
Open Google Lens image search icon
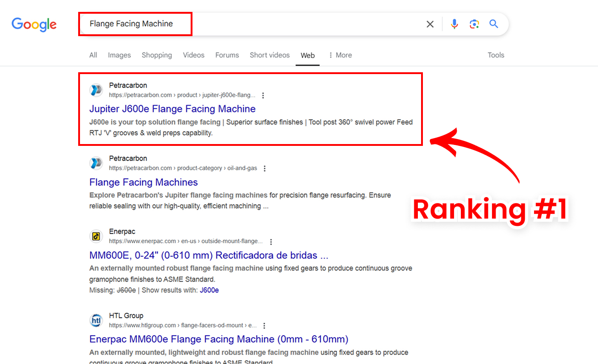click(x=474, y=24)
